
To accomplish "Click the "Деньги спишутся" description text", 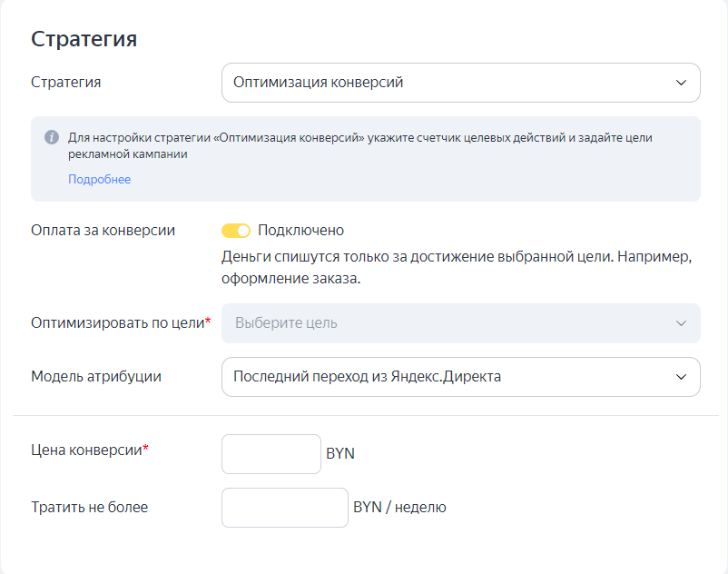I will (x=457, y=257).
